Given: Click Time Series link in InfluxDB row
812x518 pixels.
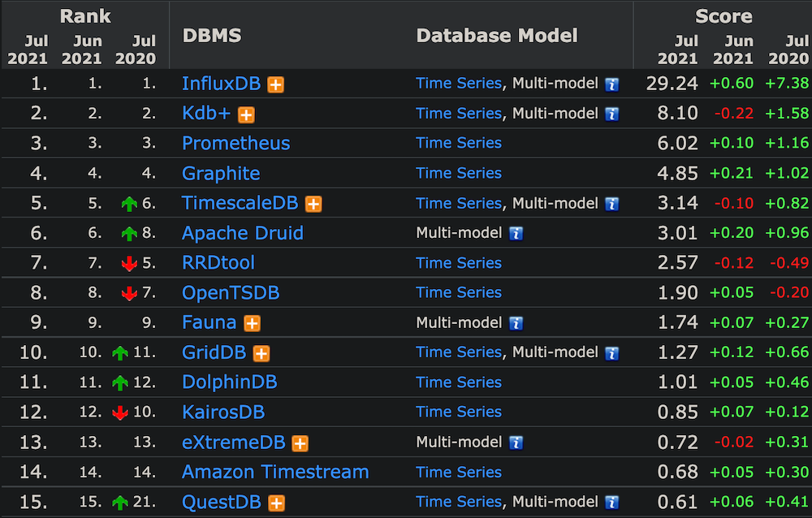Looking at the screenshot, I should point(459,84).
